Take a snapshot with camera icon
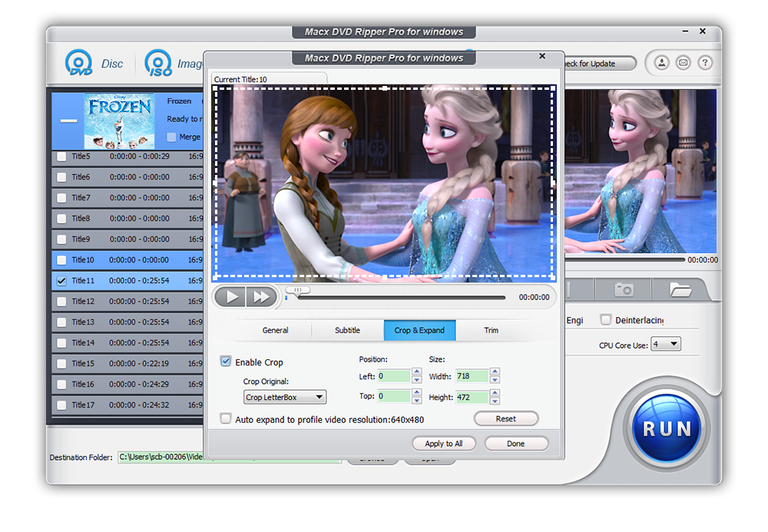The width and height of the screenshot is (768, 532). tap(624, 289)
